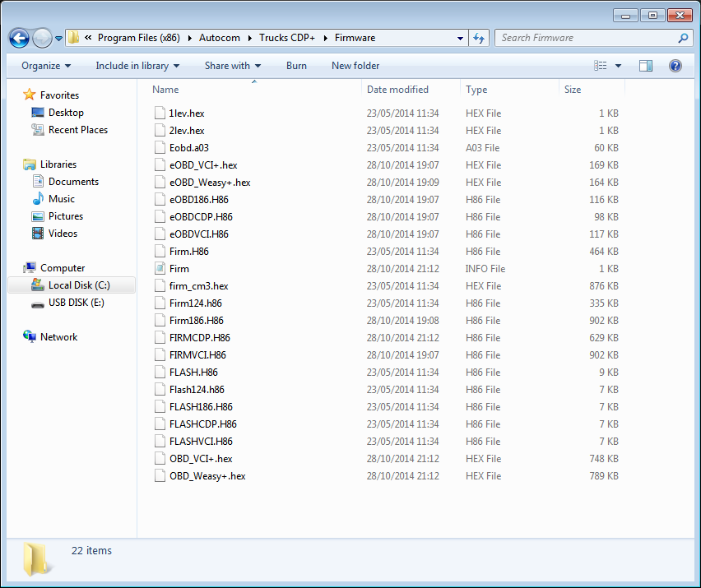This screenshot has width=701, height=588.
Task: Toggle the preview pane icon
Action: click(646, 66)
